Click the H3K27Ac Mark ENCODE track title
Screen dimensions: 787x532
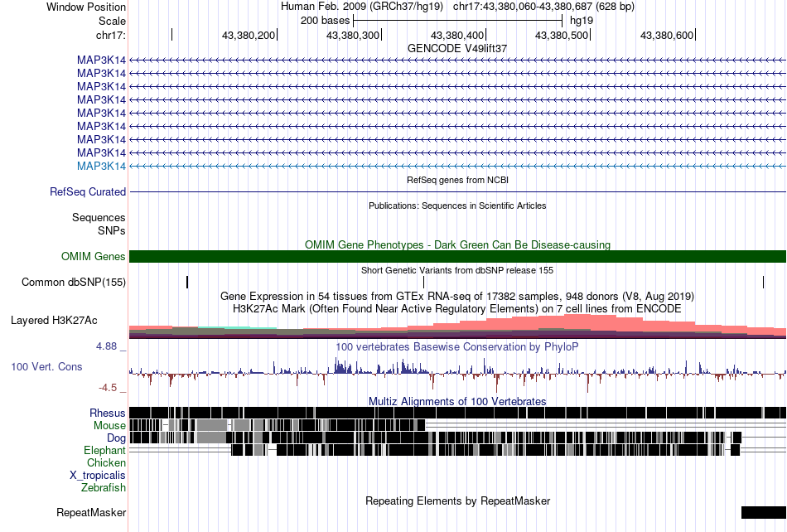click(x=457, y=308)
